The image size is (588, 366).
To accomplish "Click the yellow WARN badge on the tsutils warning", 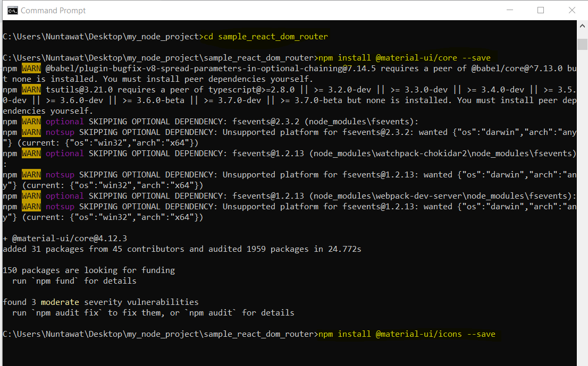I will 32,89.
